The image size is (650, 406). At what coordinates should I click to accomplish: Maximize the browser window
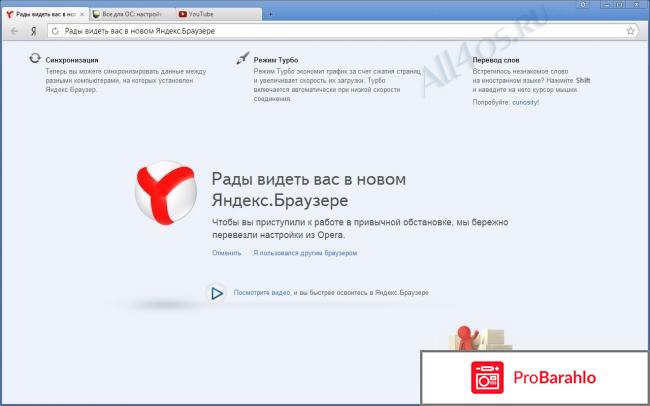618,4
